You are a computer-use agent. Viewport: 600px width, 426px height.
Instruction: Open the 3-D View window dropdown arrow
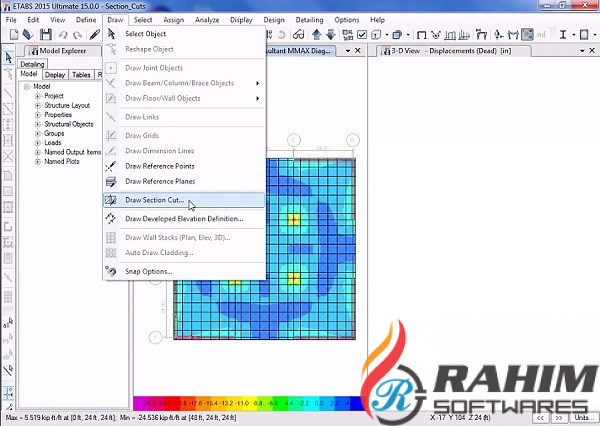click(x=582, y=51)
